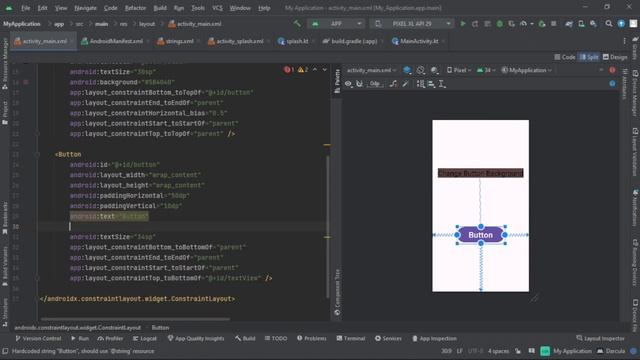Open the Layout Inspector panel

600,338
